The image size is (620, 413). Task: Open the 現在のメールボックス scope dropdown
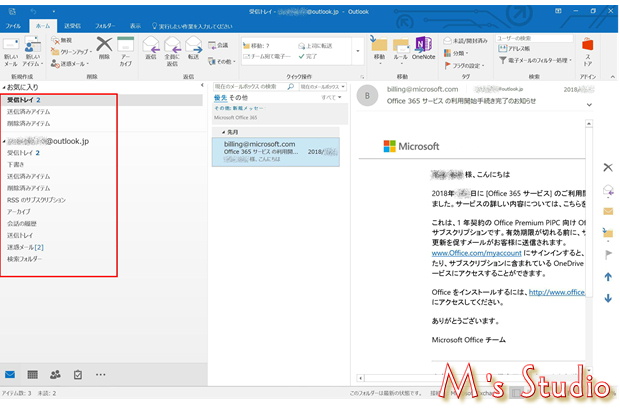tap(323, 86)
